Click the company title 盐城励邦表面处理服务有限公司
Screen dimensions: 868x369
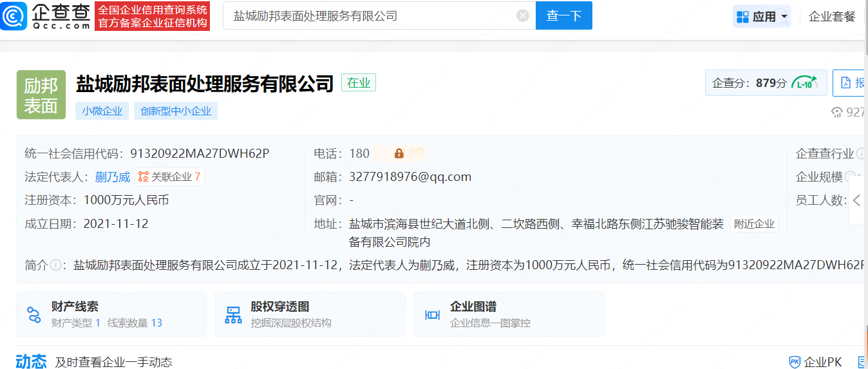click(x=205, y=84)
